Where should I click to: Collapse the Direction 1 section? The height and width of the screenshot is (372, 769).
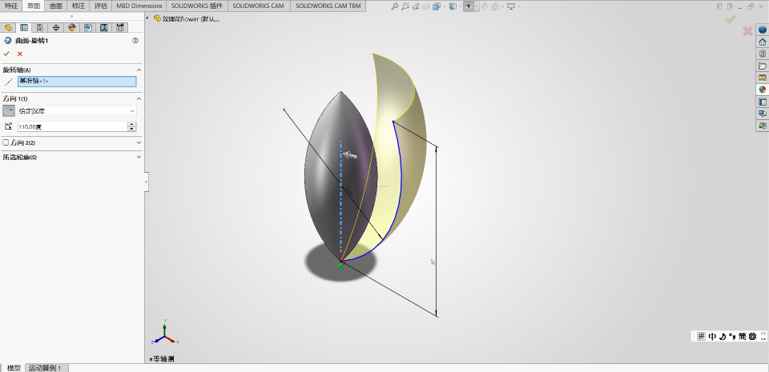[139, 99]
